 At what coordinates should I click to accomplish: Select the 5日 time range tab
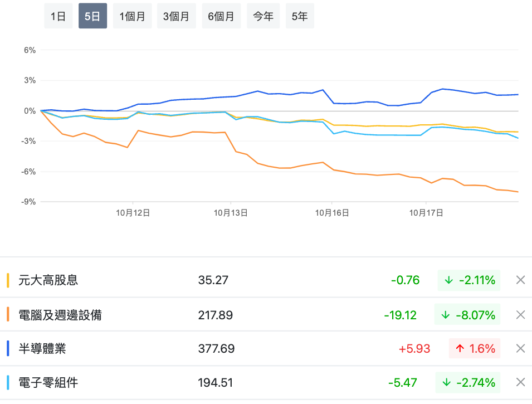pyautogui.click(x=92, y=16)
